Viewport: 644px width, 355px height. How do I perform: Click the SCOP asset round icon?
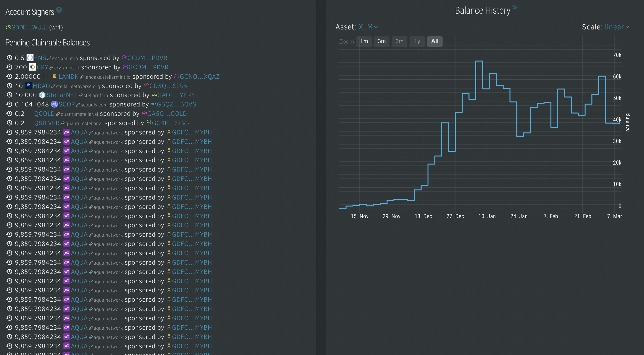pyautogui.click(x=54, y=104)
